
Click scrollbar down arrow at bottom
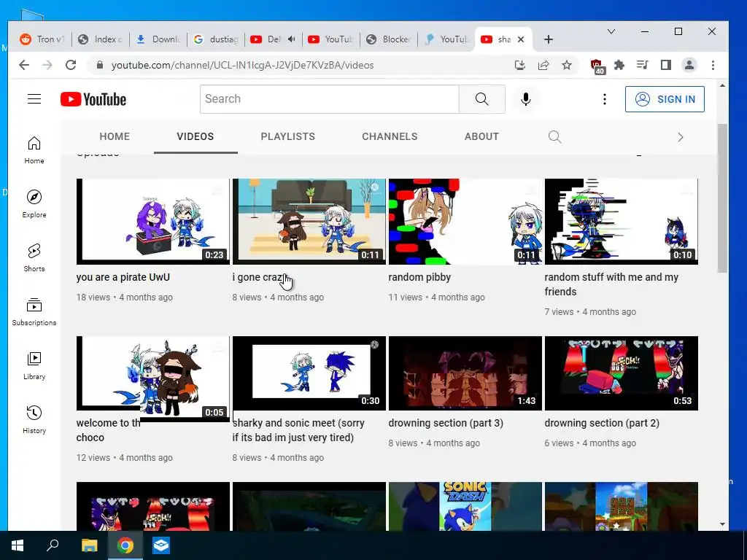click(722, 524)
